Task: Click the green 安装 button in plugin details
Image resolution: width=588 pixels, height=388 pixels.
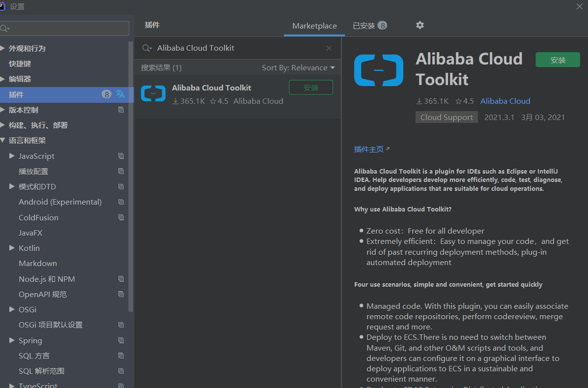Action: (558, 60)
